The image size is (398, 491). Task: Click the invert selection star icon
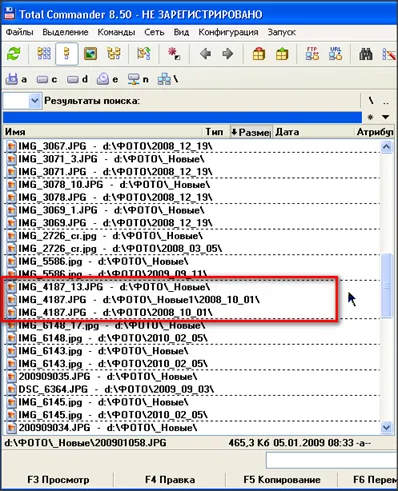click(x=174, y=54)
